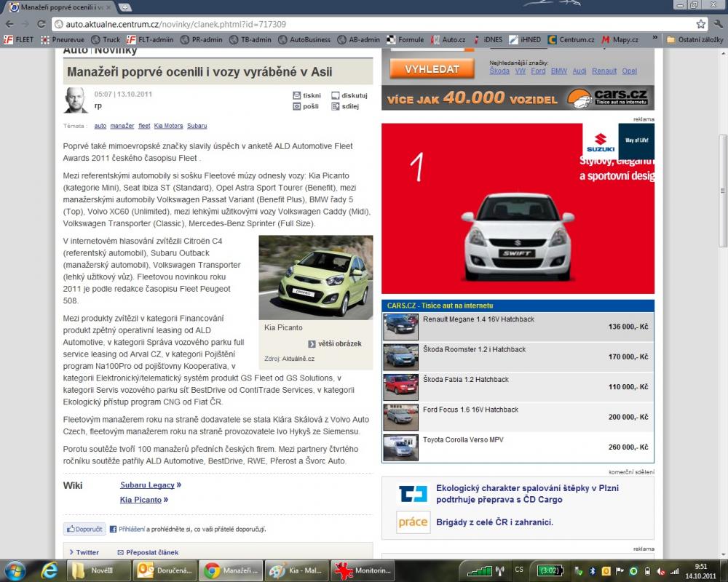Forward article via Přeposlat článek
728x582 pixels.
click(148, 552)
